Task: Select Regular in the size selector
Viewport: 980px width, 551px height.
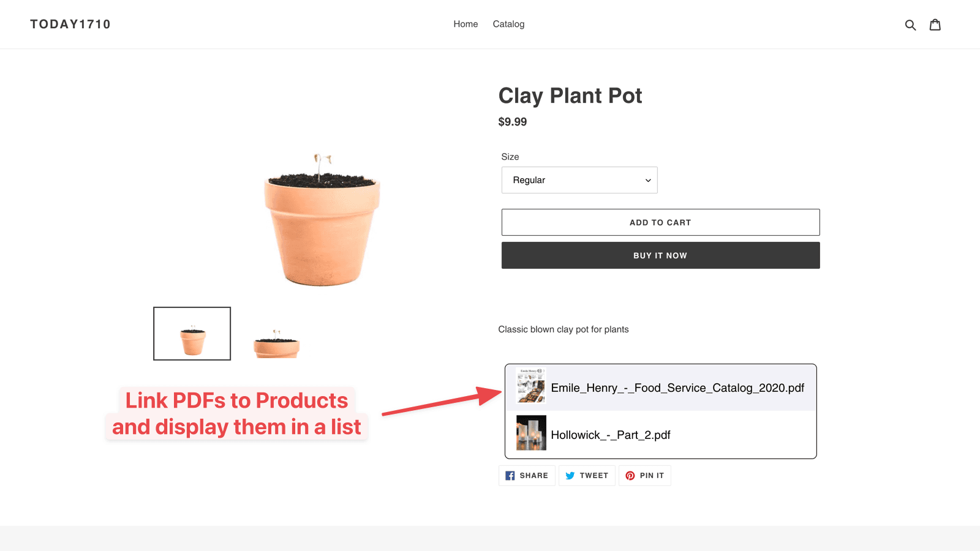Action: [579, 180]
